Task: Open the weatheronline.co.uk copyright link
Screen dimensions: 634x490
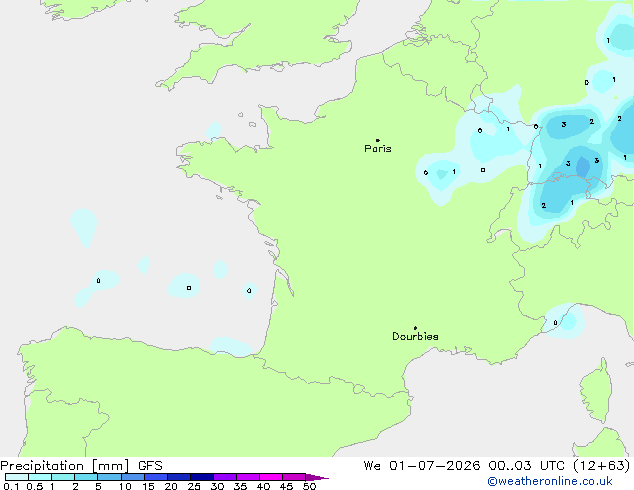Action: coord(550,481)
